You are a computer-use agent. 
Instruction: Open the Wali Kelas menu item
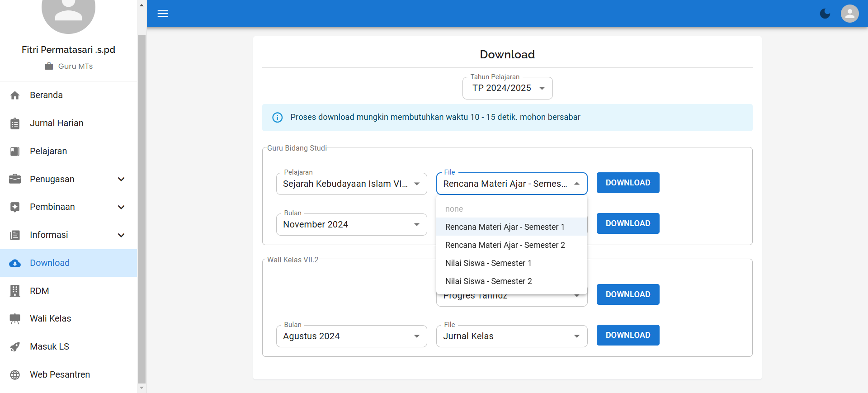pos(68,319)
